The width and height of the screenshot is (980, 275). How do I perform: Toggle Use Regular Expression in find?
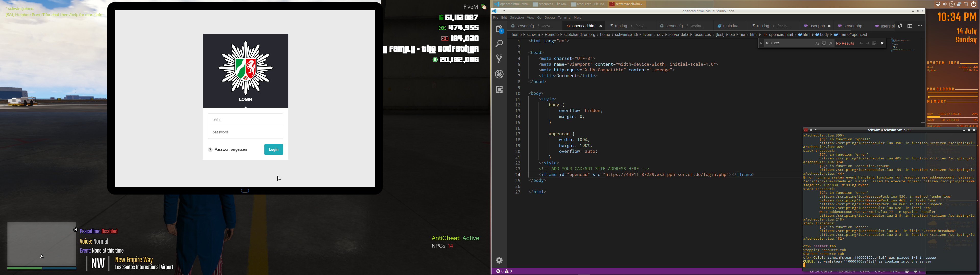point(831,43)
